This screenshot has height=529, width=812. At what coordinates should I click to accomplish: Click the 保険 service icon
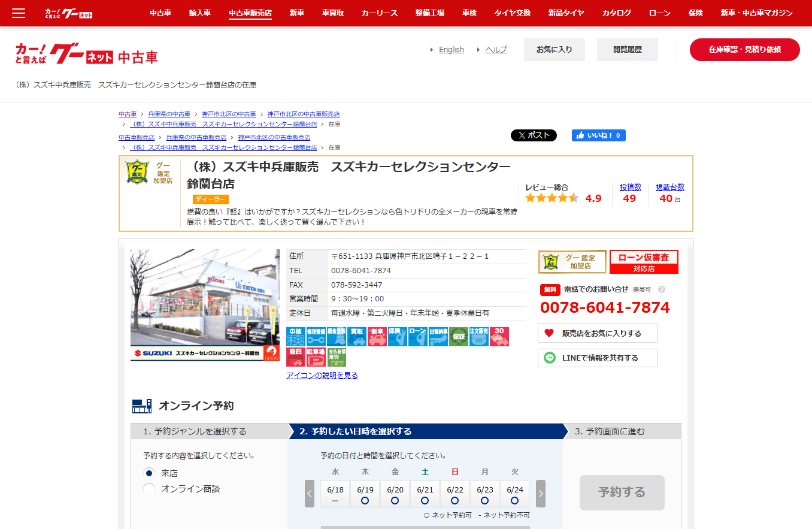(398, 337)
